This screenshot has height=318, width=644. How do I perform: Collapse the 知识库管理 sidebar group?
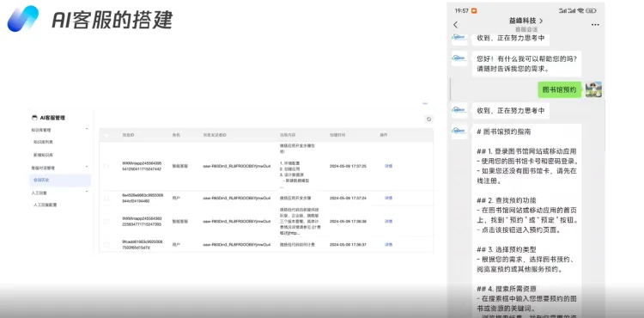[x=87, y=130]
